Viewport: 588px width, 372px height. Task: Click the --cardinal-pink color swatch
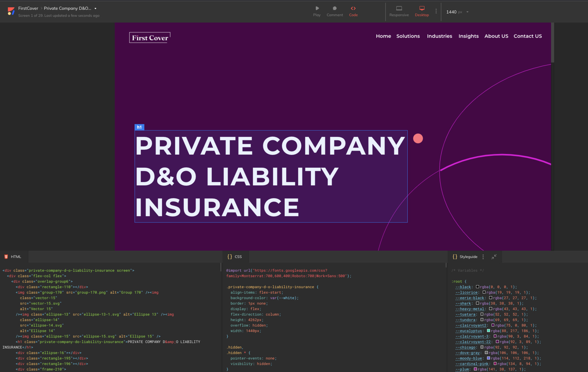pyautogui.click(x=495, y=364)
